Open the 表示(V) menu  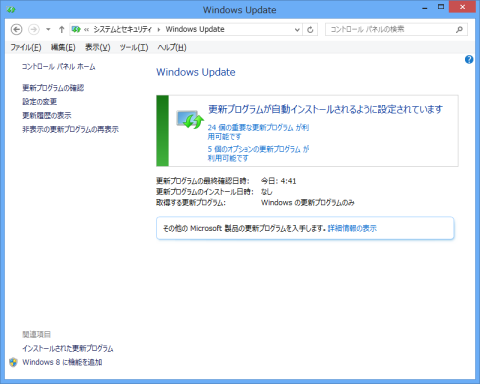(98, 47)
